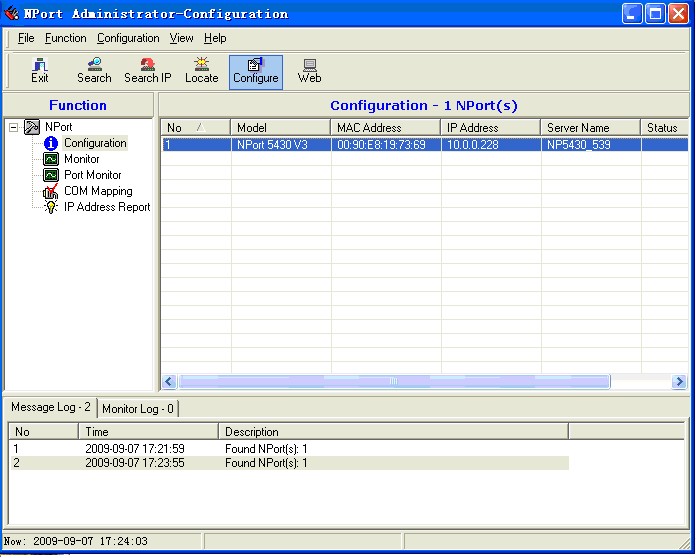Click the Monitor tree icon
The height and width of the screenshot is (558, 696).
[x=51, y=159]
